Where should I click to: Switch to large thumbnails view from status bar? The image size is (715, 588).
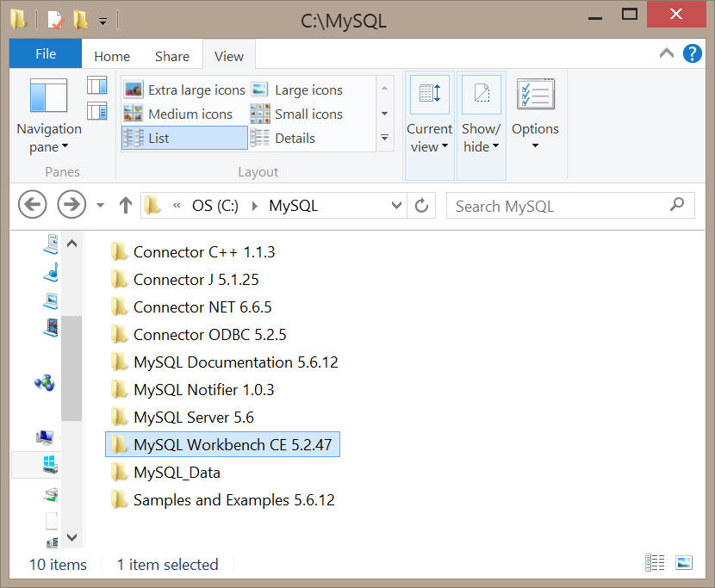(684, 563)
